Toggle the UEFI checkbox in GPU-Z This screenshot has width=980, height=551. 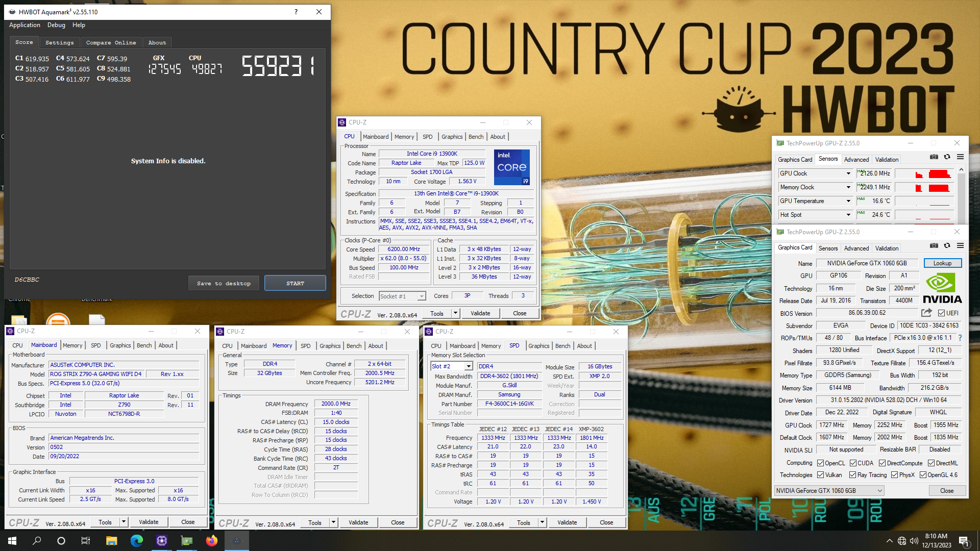[x=941, y=313]
